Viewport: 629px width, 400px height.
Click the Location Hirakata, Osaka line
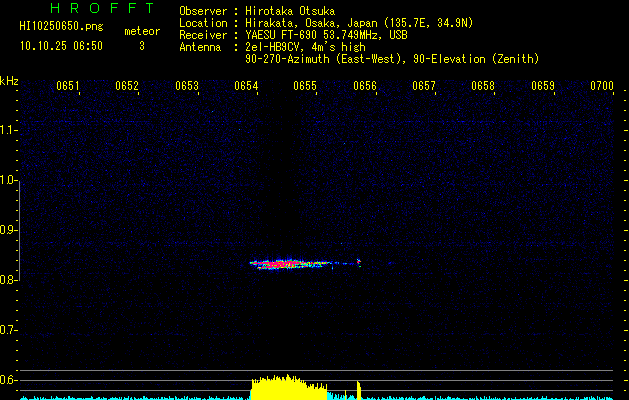coord(326,23)
